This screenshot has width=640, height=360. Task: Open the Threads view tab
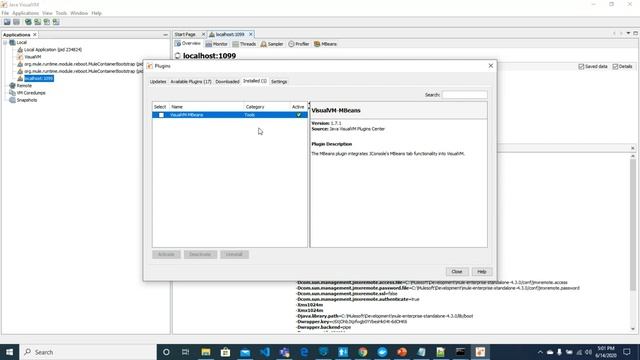click(x=244, y=44)
